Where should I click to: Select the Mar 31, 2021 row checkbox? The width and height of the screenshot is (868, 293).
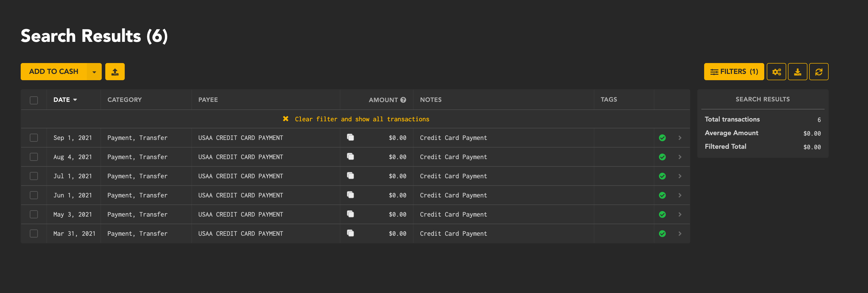[x=34, y=233]
